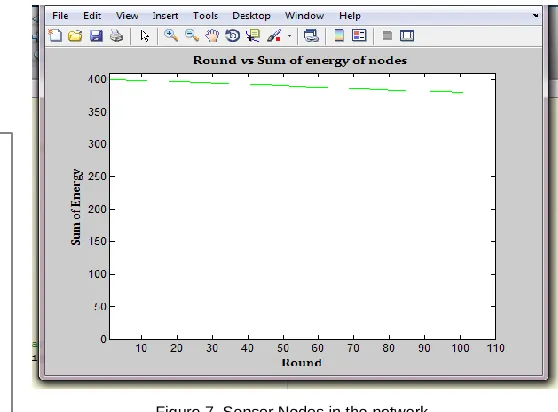Select the Pan hand tool
The width and height of the screenshot is (558, 412).
[212, 36]
